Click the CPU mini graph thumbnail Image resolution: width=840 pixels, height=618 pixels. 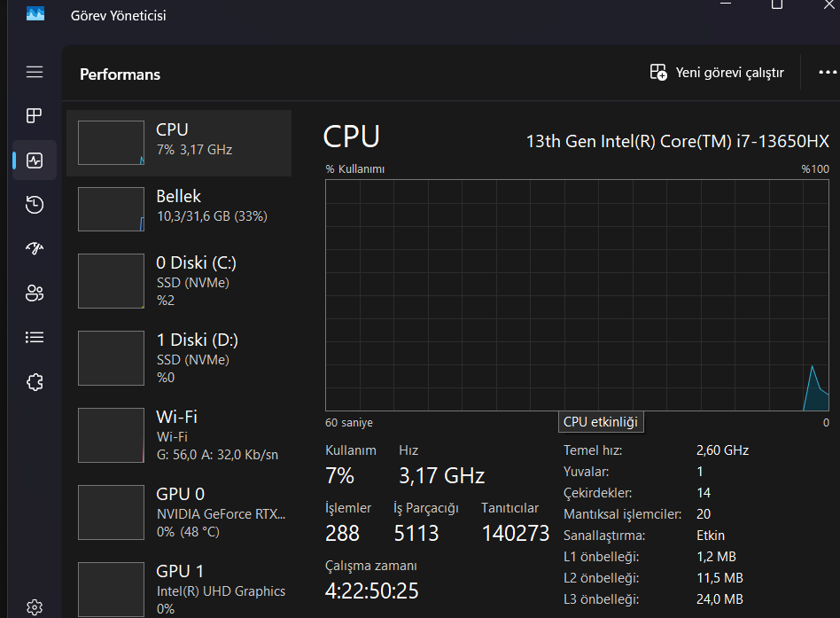click(x=111, y=143)
